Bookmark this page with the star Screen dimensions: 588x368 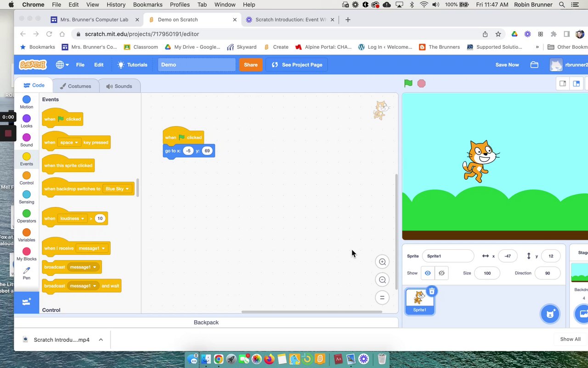pos(498,34)
